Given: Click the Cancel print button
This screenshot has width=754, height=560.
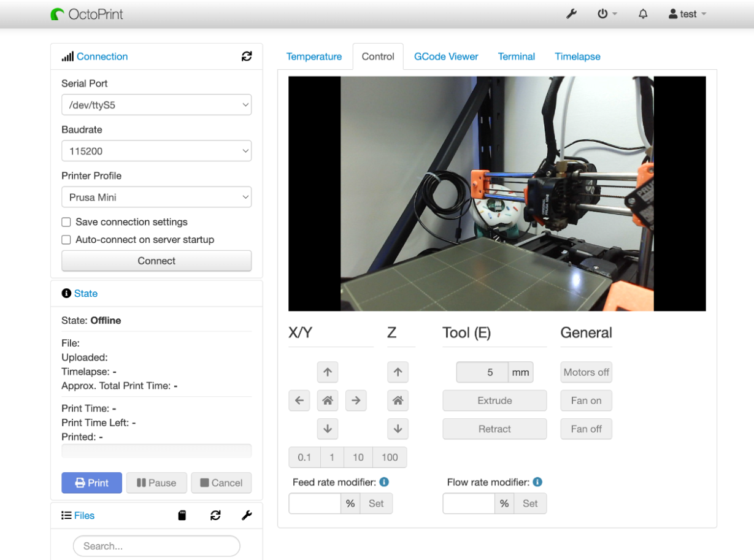Looking at the screenshot, I should tap(221, 483).
